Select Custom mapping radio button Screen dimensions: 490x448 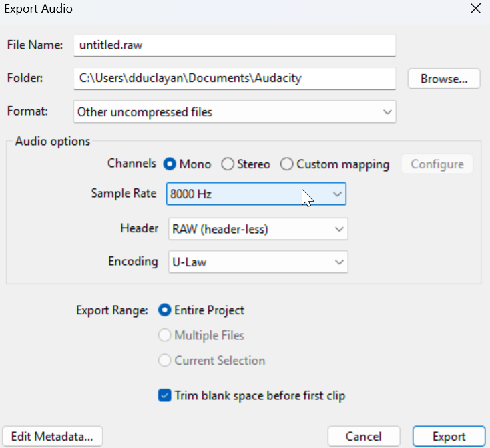(287, 164)
